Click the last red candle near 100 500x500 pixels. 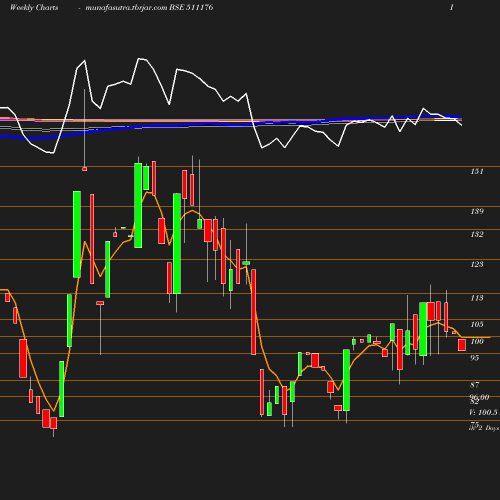(462, 345)
